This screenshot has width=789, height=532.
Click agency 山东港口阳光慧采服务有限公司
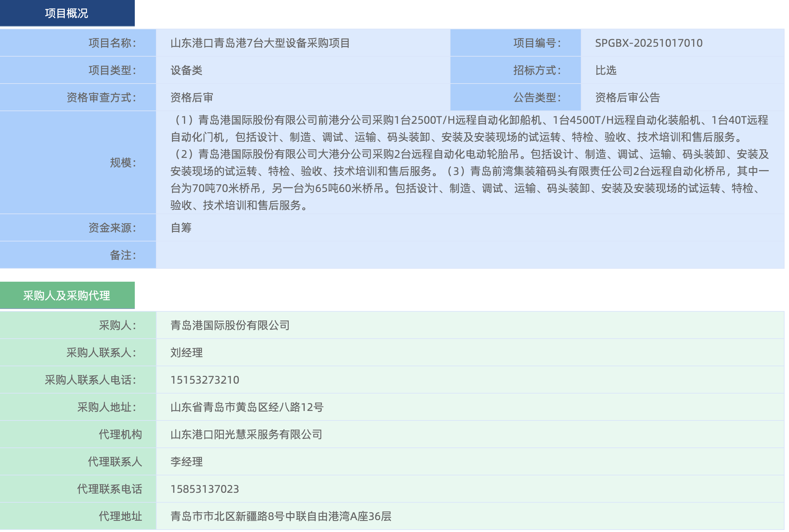pyautogui.click(x=246, y=434)
